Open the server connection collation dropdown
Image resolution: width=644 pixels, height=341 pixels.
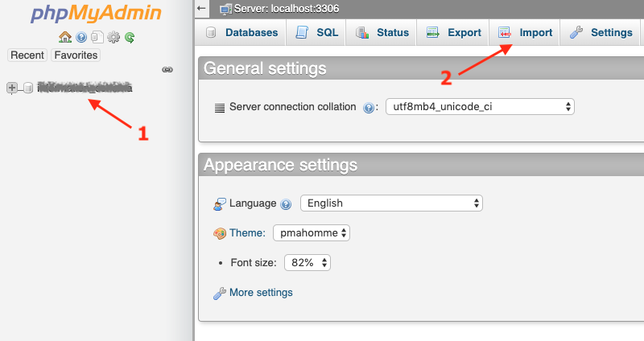pyautogui.click(x=480, y=107)
